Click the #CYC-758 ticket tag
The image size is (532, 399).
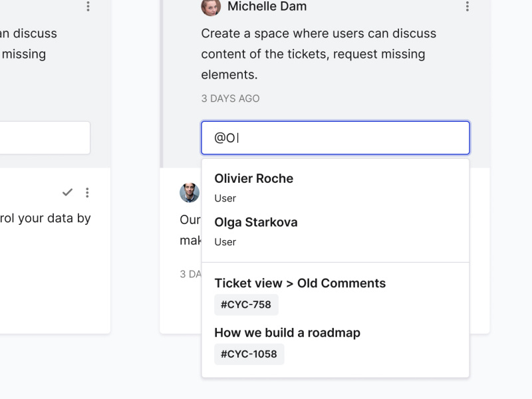[246, 305]
